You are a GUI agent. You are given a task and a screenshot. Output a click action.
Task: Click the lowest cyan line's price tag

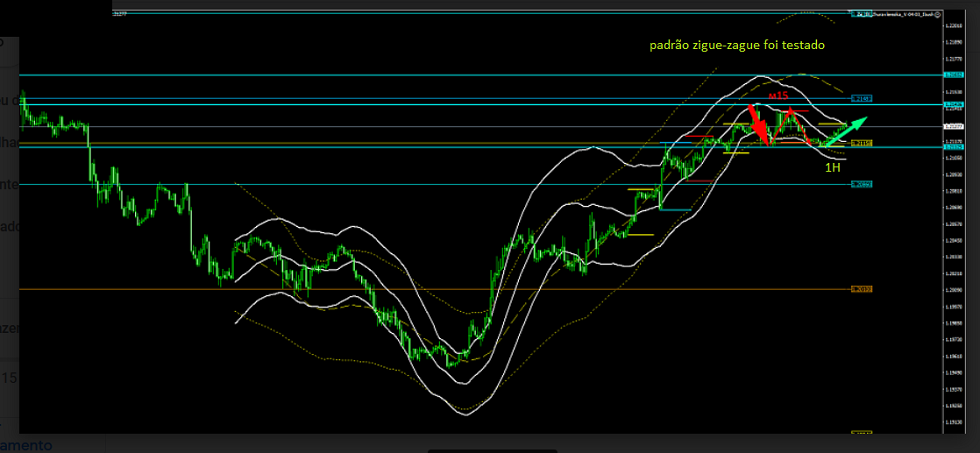861,184
